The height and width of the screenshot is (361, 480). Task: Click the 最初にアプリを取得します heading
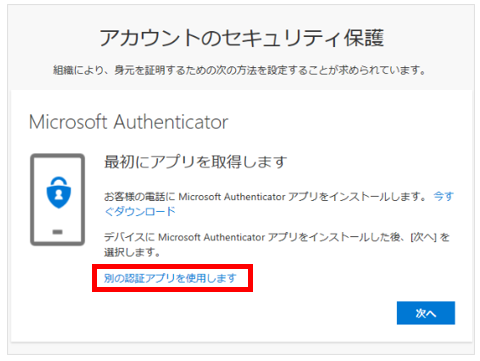click(196, 162)
